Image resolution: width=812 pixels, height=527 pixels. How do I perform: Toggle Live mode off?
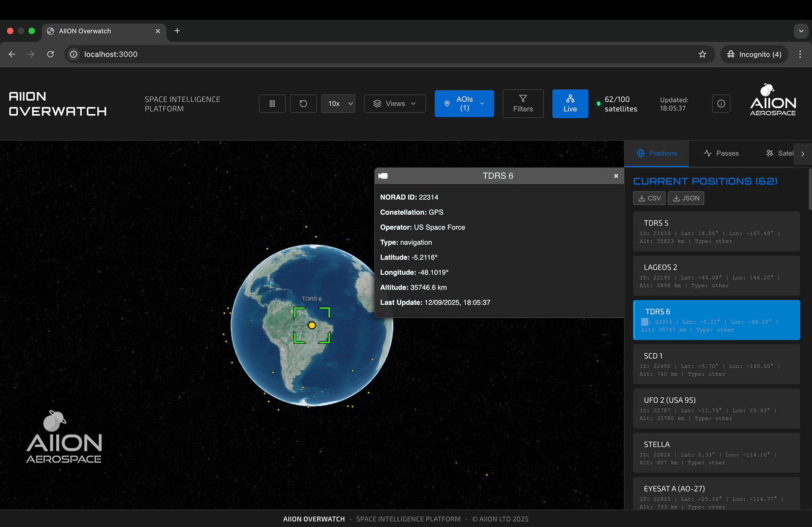point(570,104)
